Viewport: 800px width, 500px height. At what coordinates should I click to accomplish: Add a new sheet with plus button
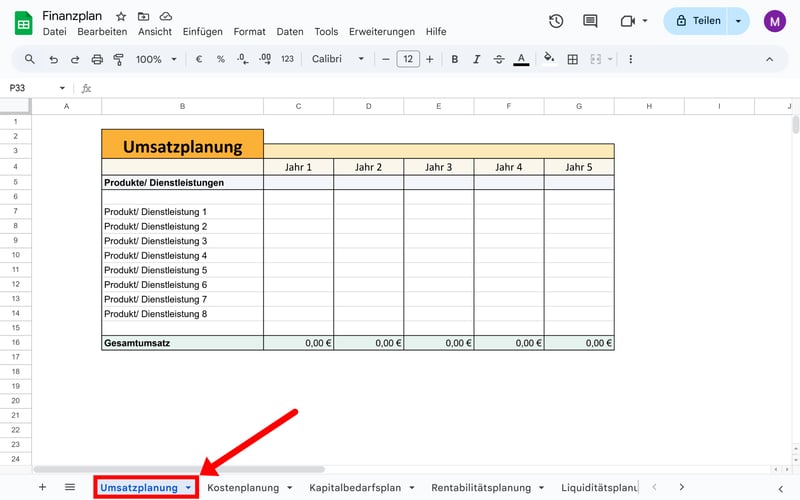click(x=42, y=487)
